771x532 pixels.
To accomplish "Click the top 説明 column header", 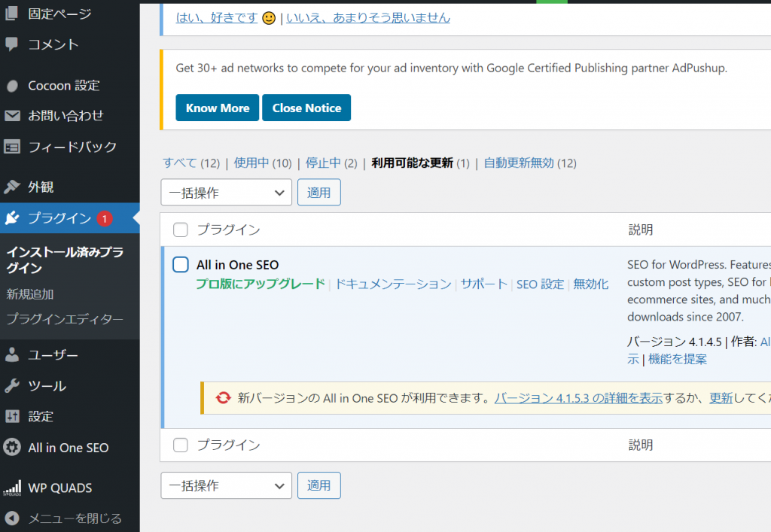I will point(641,230).
